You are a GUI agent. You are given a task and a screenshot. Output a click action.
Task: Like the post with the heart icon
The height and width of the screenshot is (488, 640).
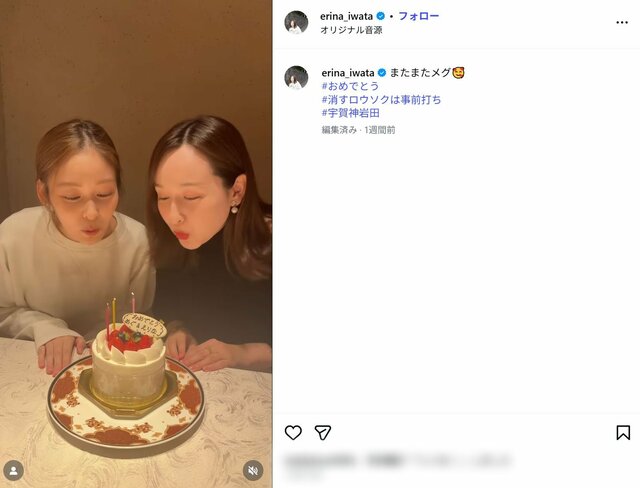click(x=293, y=433)
